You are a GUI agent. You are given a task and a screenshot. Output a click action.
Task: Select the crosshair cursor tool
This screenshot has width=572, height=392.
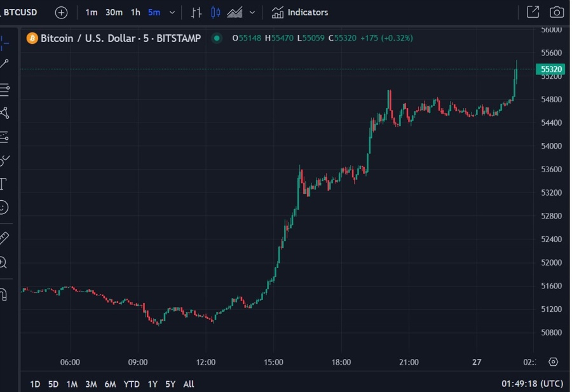pos(4,43)
